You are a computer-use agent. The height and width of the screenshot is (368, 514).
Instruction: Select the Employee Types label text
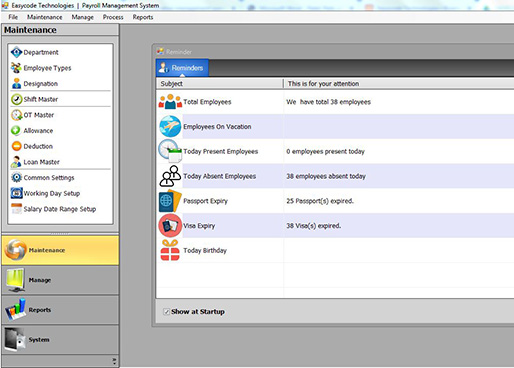click(x=47, y=68)
